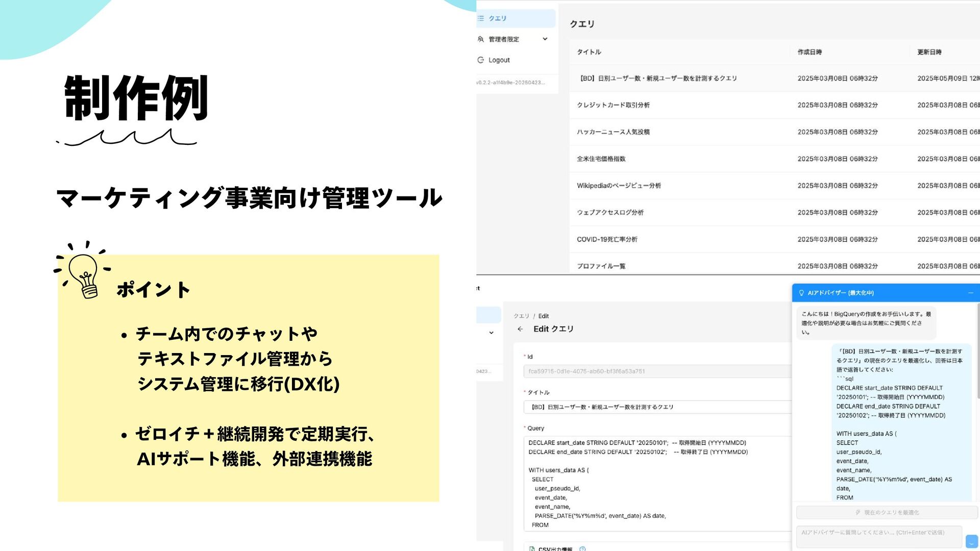Expand the 管理者限定 menu chevron
The image size is (980, 551).
point(545,39)
